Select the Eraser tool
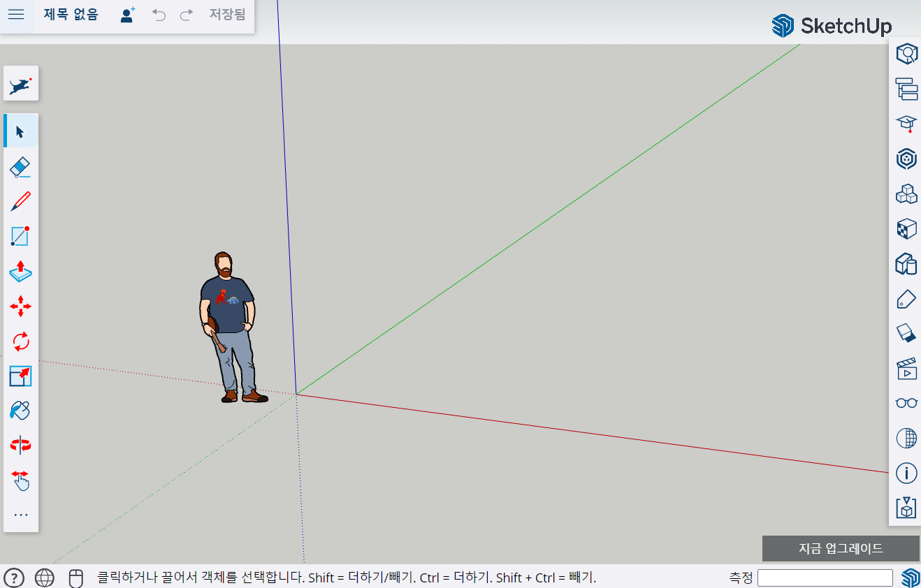 (x=20, y=166)
